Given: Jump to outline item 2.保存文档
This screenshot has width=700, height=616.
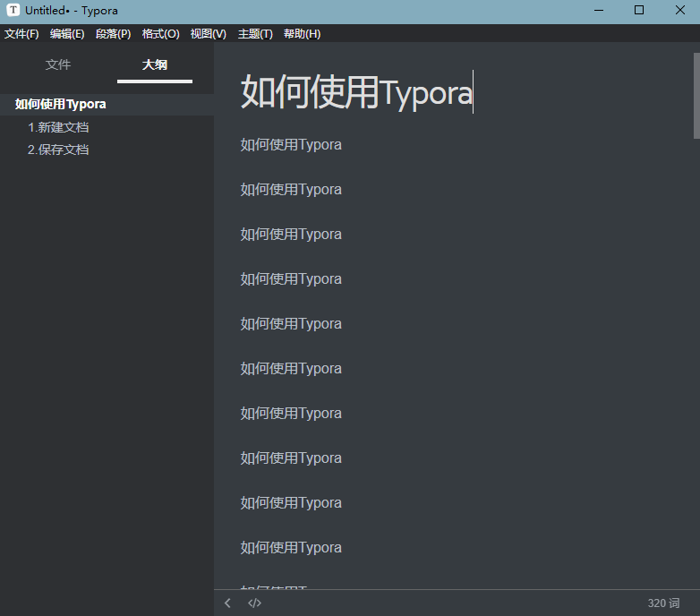Looking at the screenshot, I should pos(58,150).
